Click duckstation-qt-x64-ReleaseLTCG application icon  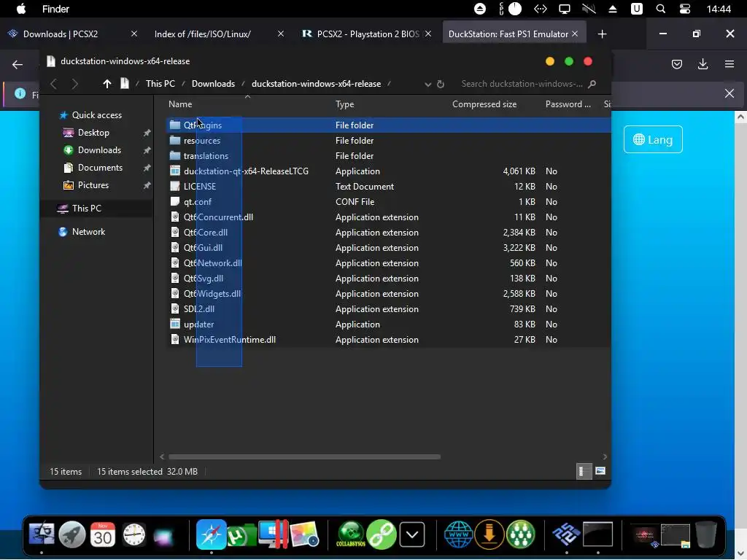pyautogui.click(x=175, y=171)
